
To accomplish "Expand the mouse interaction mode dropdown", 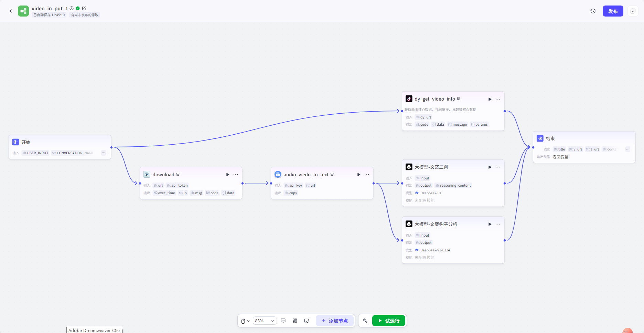I will point(245,321).
